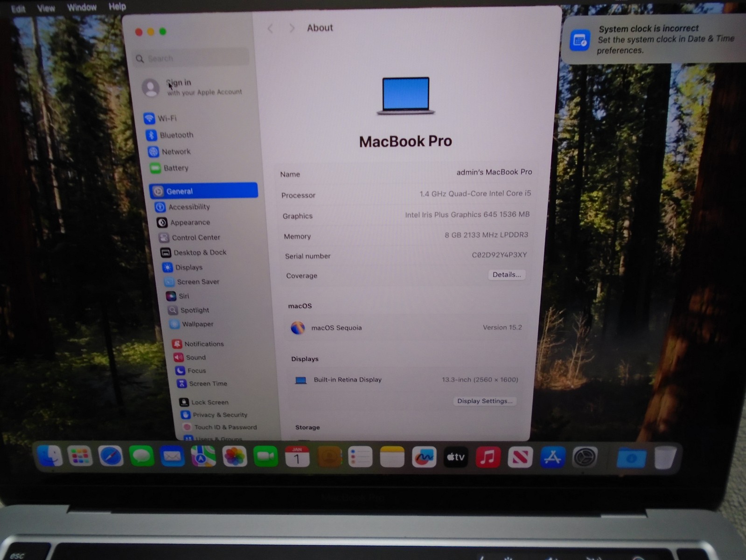Image resolution: width=746 pixels, height=560 pixels.
Task: Open the View menu
Action: (x=46, y=8)
